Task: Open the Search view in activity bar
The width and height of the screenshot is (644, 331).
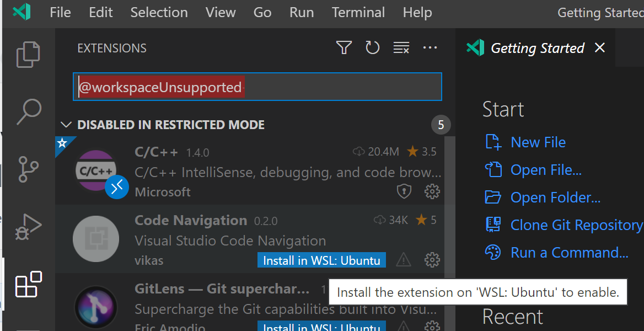Action: pyautogui.click(x=29, y=111)
